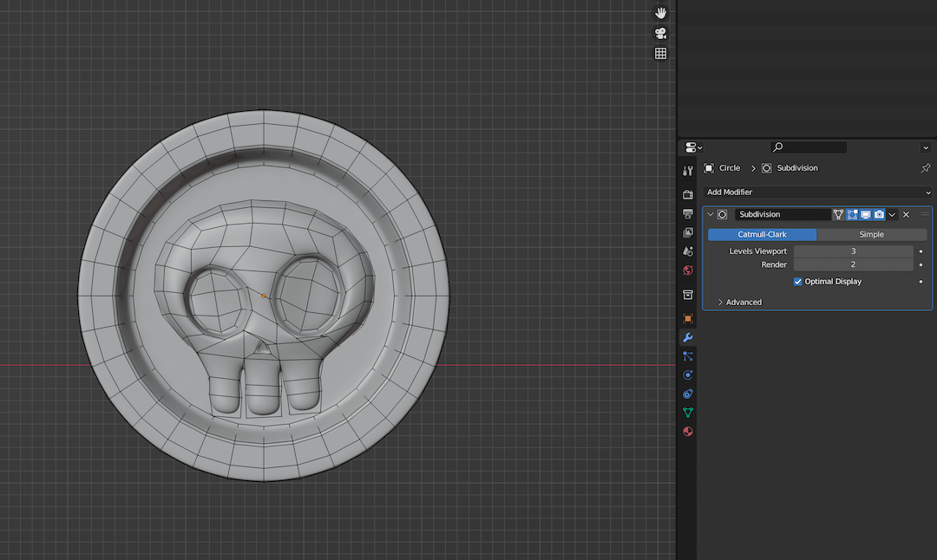Select the Render Properties tab
937x560 pixels.
coord(687,194)
